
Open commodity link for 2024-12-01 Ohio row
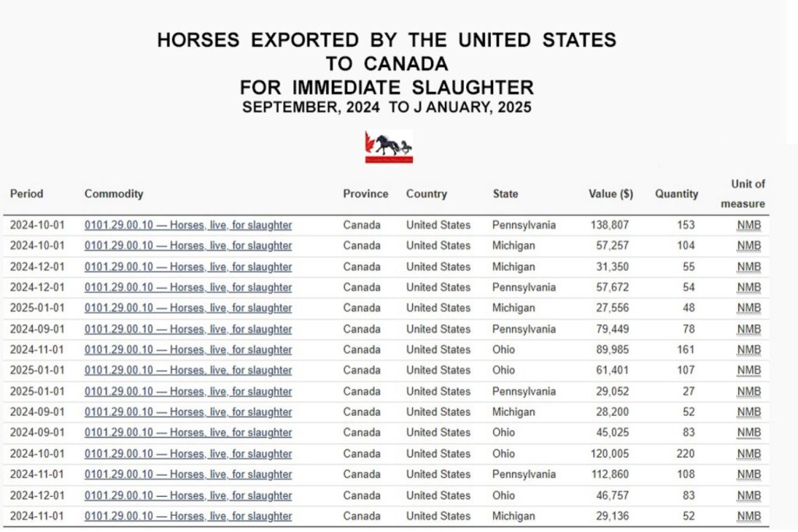(x=188, y=495)
